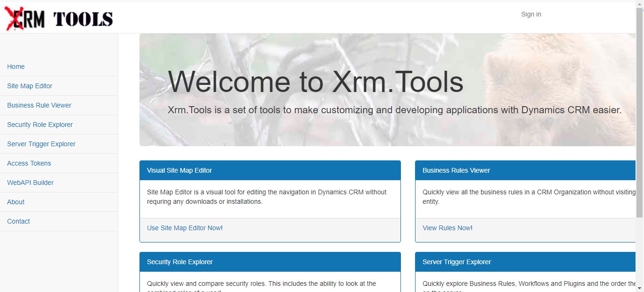The image size is (644, 292).
Task: Click the business rules description text
Action: tap(529, 197)
